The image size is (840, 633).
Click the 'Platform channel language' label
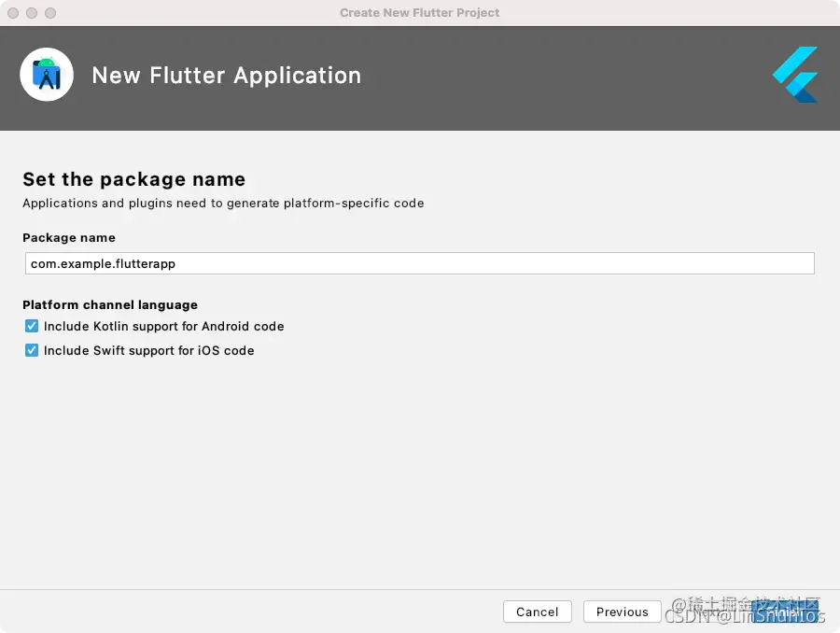point(110,304)
